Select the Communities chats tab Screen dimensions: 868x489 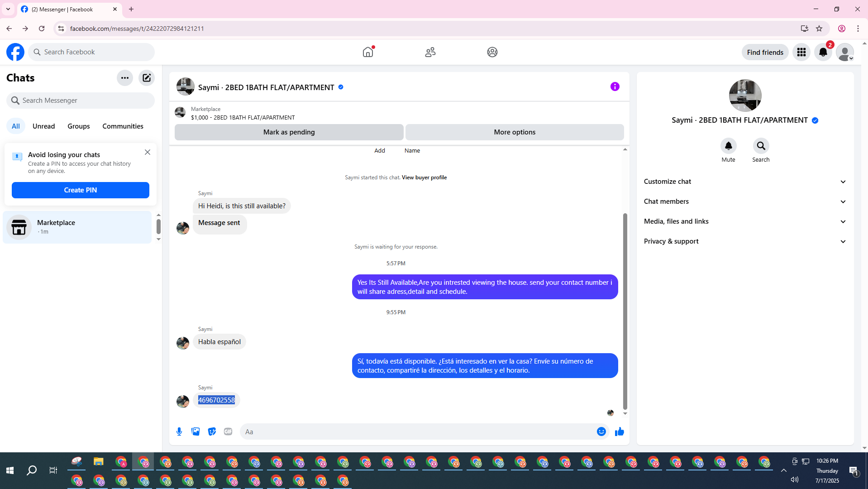(x=123, y=126)
